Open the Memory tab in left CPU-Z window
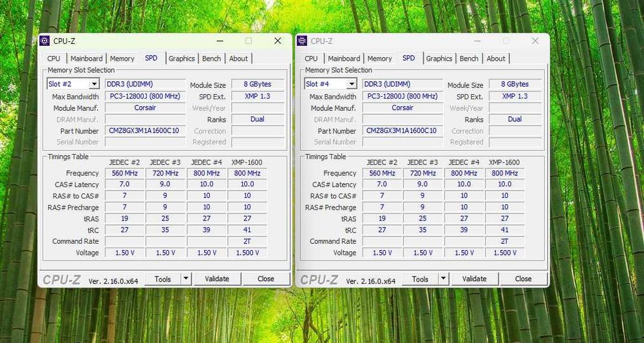Viewport: 644px width, 343px height. click(122, 59)
